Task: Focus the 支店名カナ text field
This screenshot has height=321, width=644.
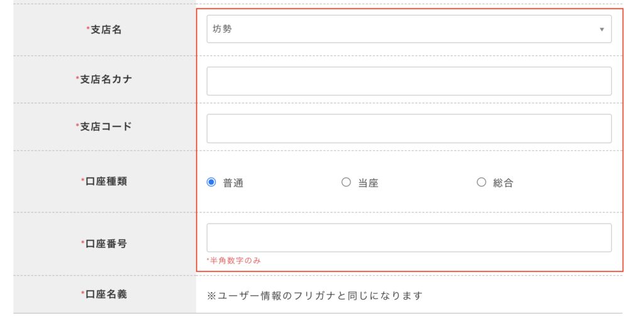Action: click(409, 81)
